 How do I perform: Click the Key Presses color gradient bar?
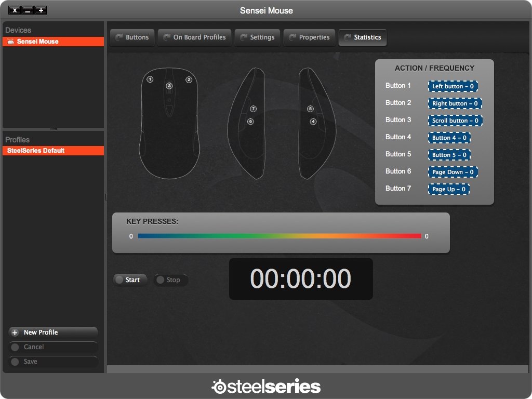280,236
